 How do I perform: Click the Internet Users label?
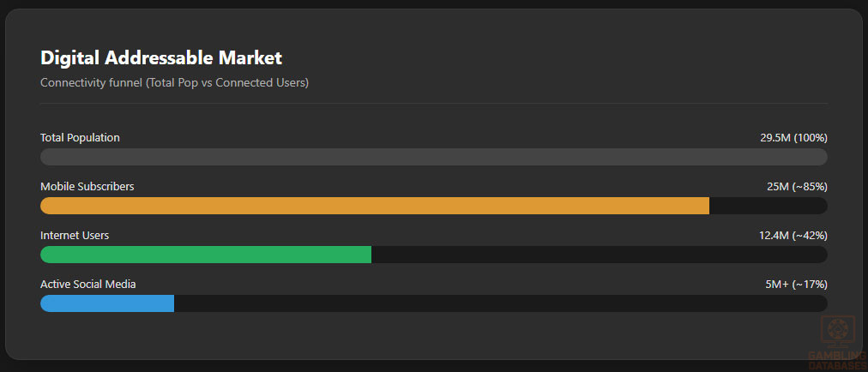point(75,236)
